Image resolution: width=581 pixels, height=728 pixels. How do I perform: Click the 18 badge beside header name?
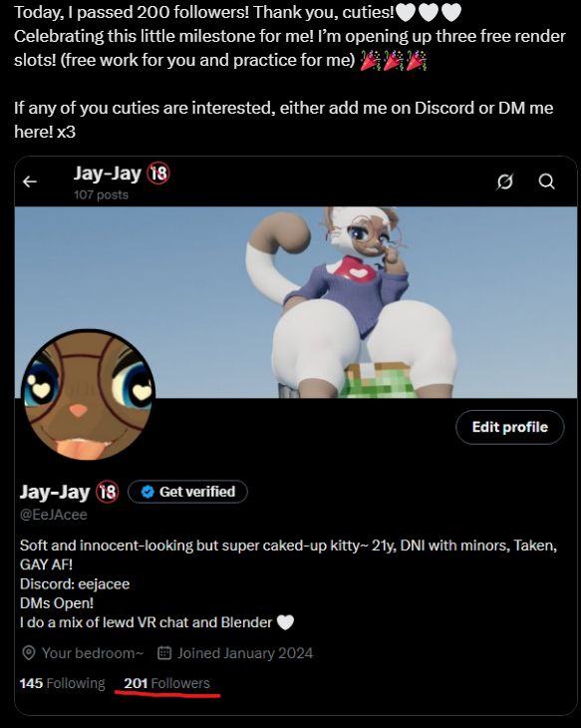tap(158, 174)
